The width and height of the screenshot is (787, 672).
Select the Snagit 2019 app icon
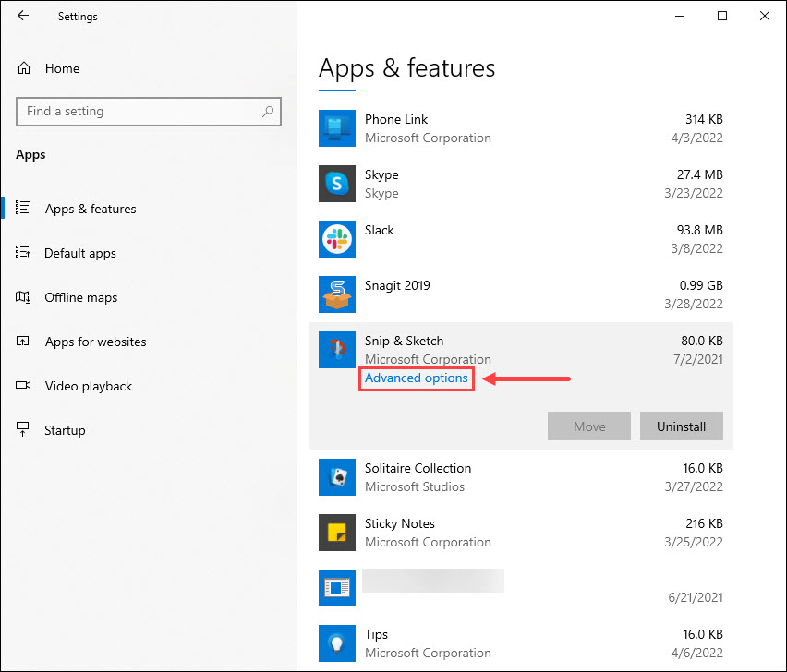(x=336, y=294)
